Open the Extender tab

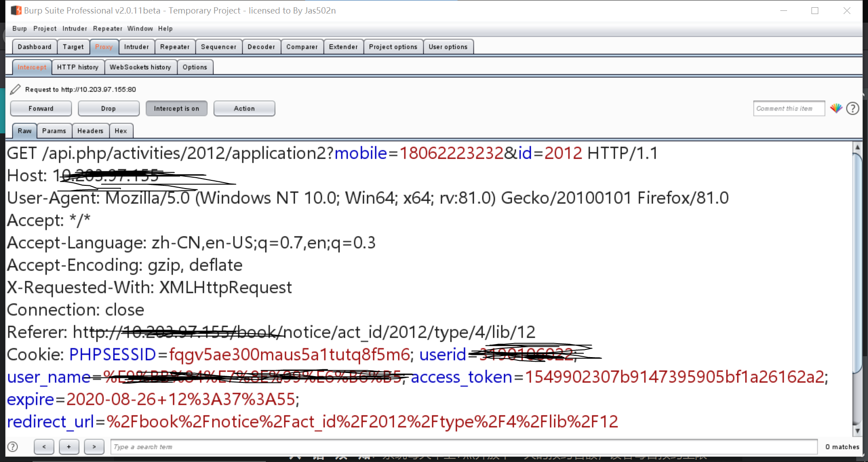click(344, 47)
